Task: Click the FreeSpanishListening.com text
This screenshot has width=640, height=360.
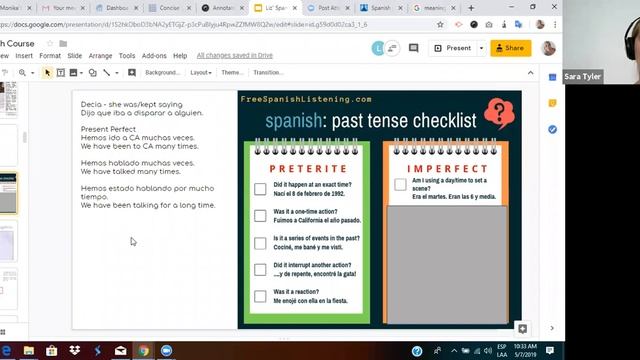Action: pyautogui.click(x=306, y=99)
